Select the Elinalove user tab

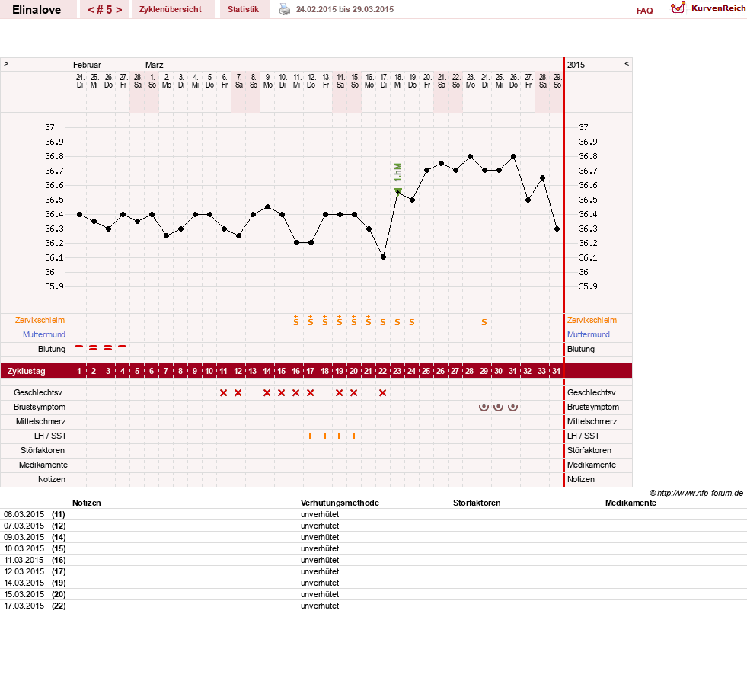(x=37, y=10)
